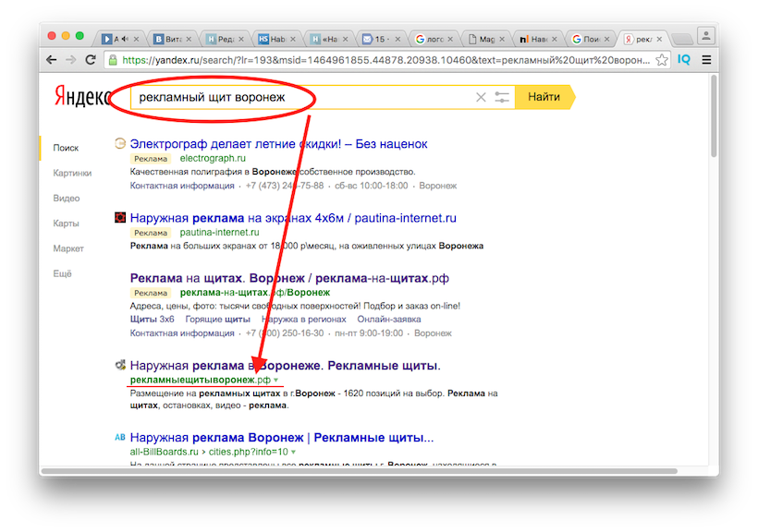Image resolution: width=758 pixels, height=532 pixels.
Task: Close the active Yandex tab
Action: point(659,39)
